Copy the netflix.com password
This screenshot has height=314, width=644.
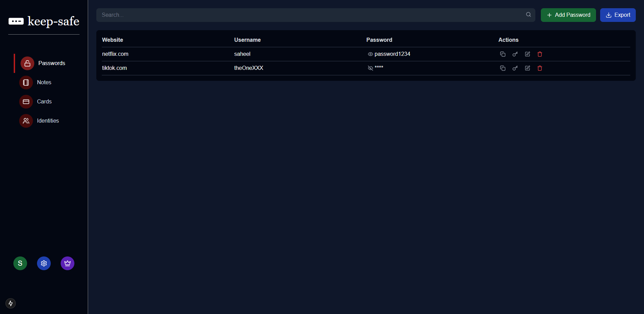[x=502, y=54]
